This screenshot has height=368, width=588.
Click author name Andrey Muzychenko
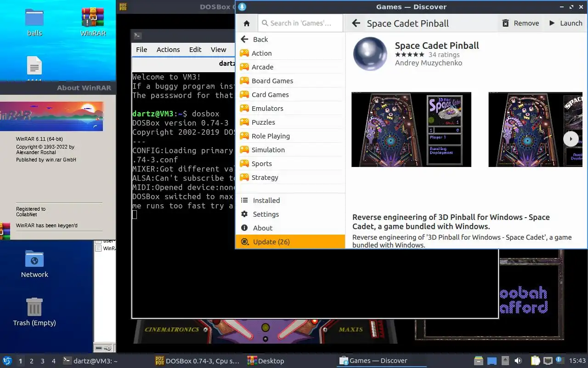coord(429,63)
